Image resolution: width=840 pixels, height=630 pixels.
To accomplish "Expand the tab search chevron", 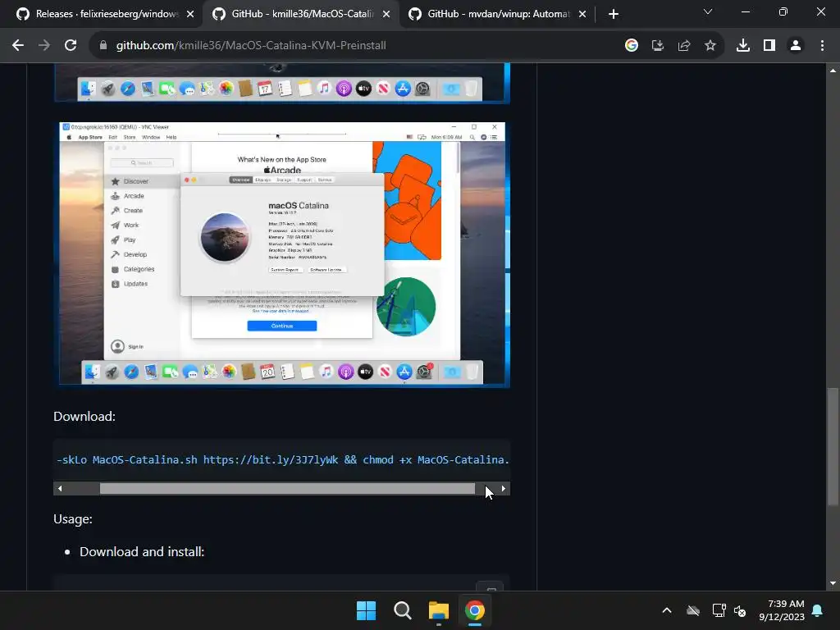I will coord(708,11).
